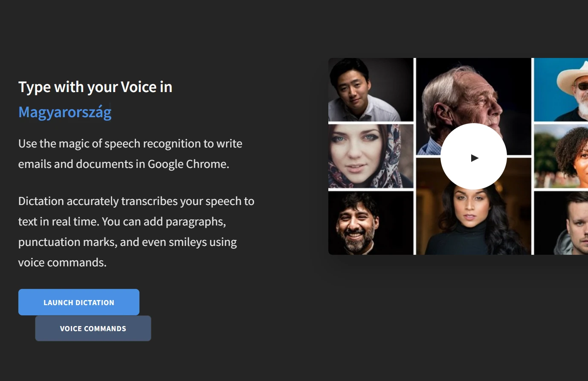Click the smiling bearded man photo
This screenshot has height=381, width=588.
371,223
